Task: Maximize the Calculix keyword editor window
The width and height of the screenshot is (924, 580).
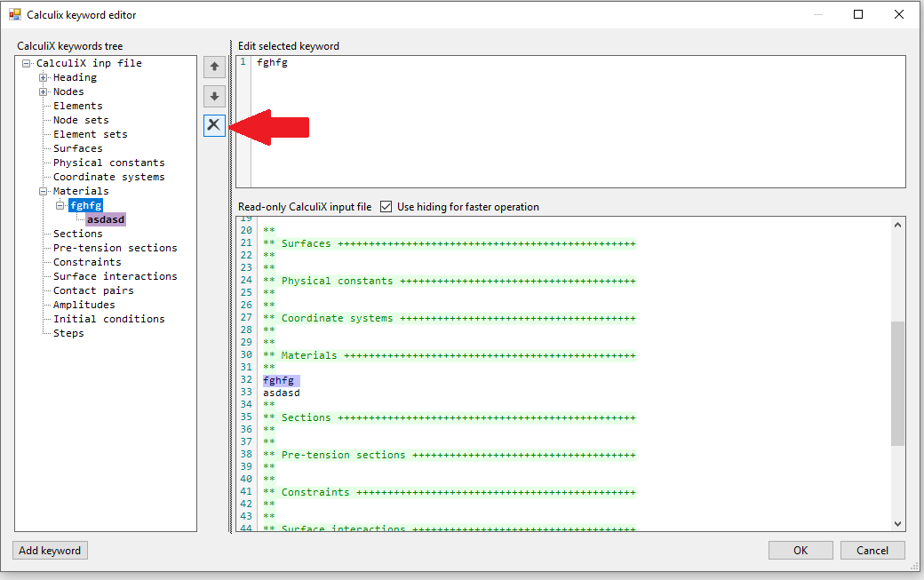Action: (x=858, y=15)
